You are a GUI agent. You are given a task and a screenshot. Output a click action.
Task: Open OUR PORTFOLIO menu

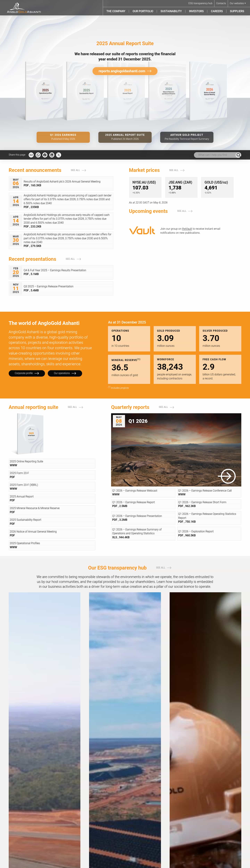143,11
